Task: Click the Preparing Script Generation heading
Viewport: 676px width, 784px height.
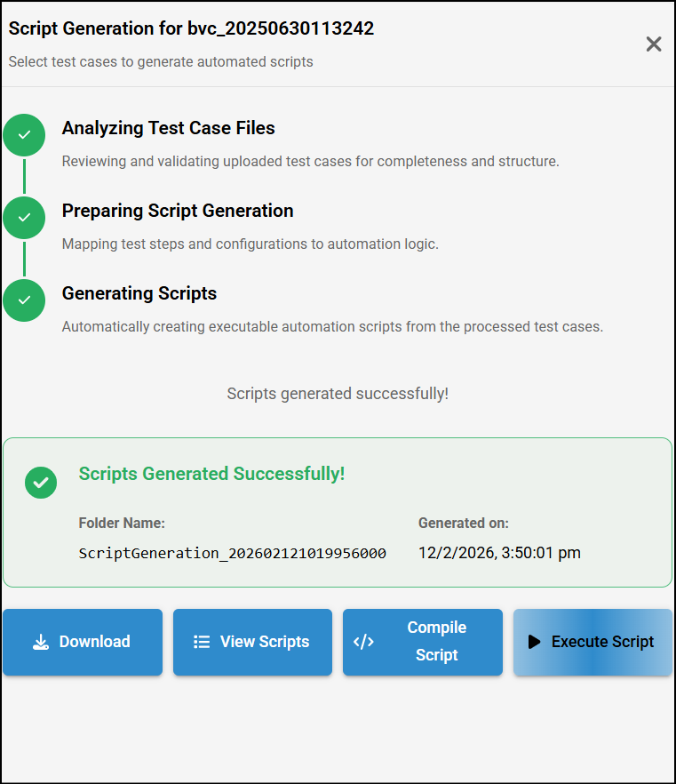Action: pyautogui.click(x=178, y=211)
